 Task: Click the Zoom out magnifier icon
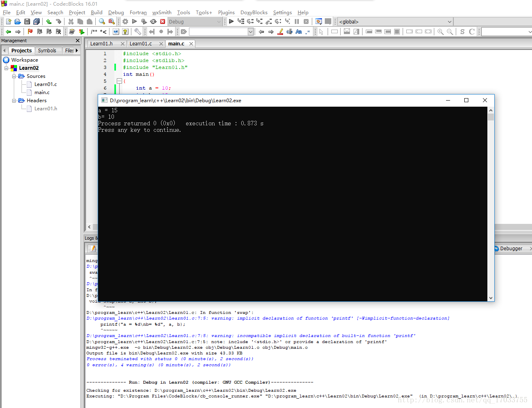(450, 32)
